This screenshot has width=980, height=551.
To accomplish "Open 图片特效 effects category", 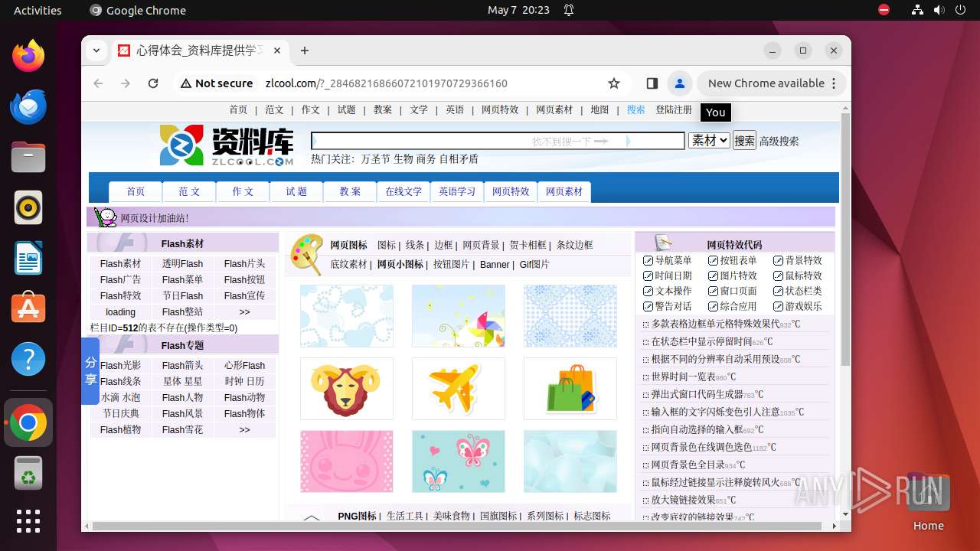I will point(738,275).
